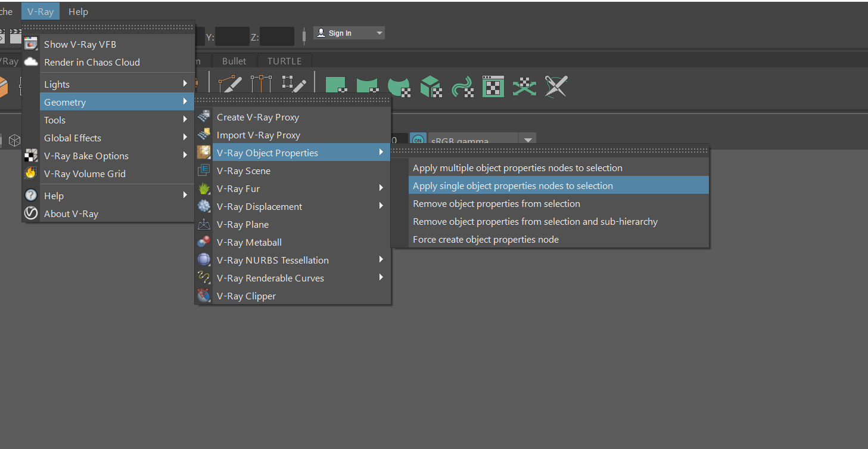Viewport: 868px width, 449px height.
Task: Expand the Tools submenu
Action: (x=185, y=119)
